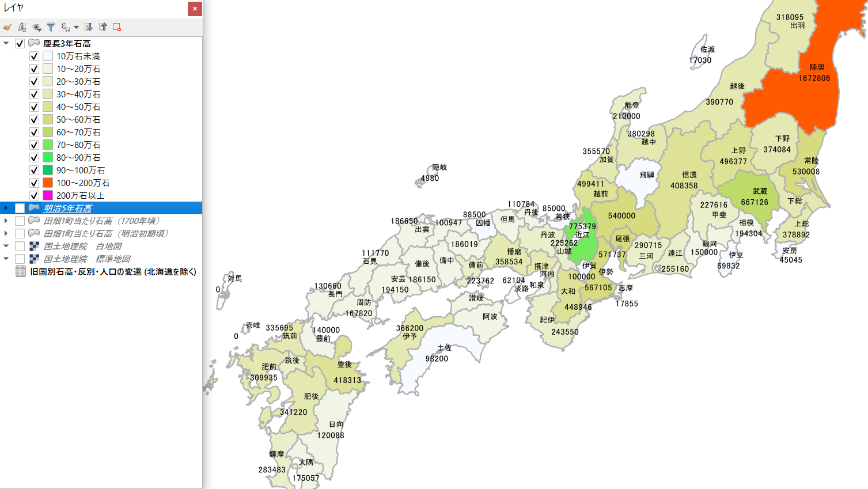Click the Remove Layer/Group icon
This screenshot has height=489, width=868.
(x=117, y=27)
